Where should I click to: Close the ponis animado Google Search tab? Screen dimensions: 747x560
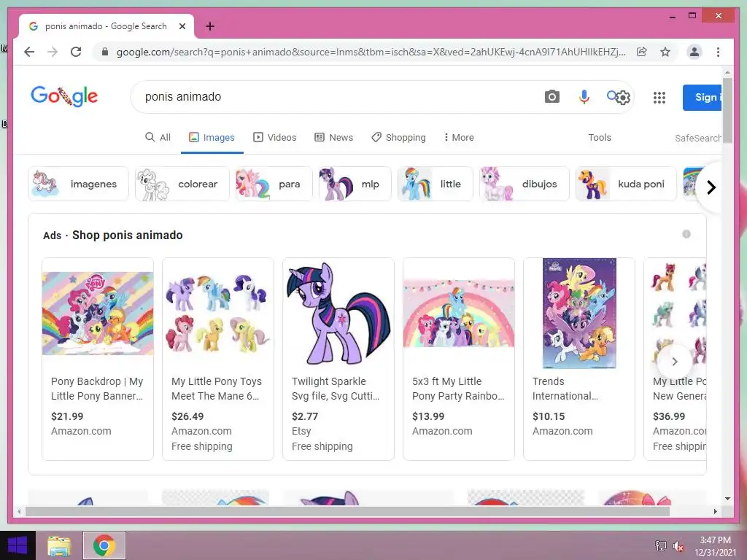point(182,26)
